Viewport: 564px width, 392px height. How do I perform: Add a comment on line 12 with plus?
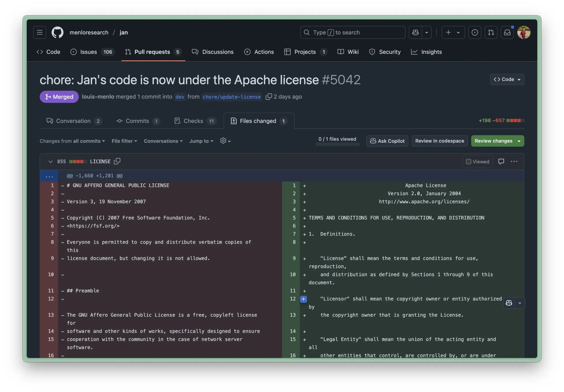pyautogui.click(x=303, y=299)
